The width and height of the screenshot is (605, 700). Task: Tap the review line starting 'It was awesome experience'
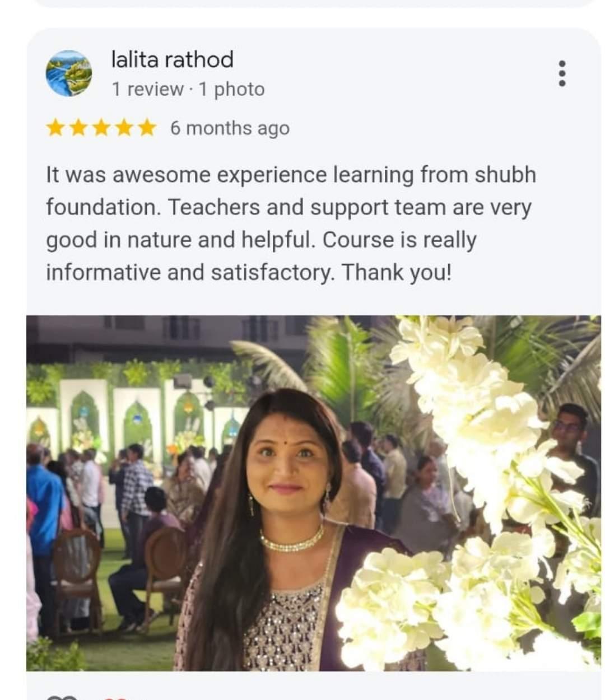291,175
